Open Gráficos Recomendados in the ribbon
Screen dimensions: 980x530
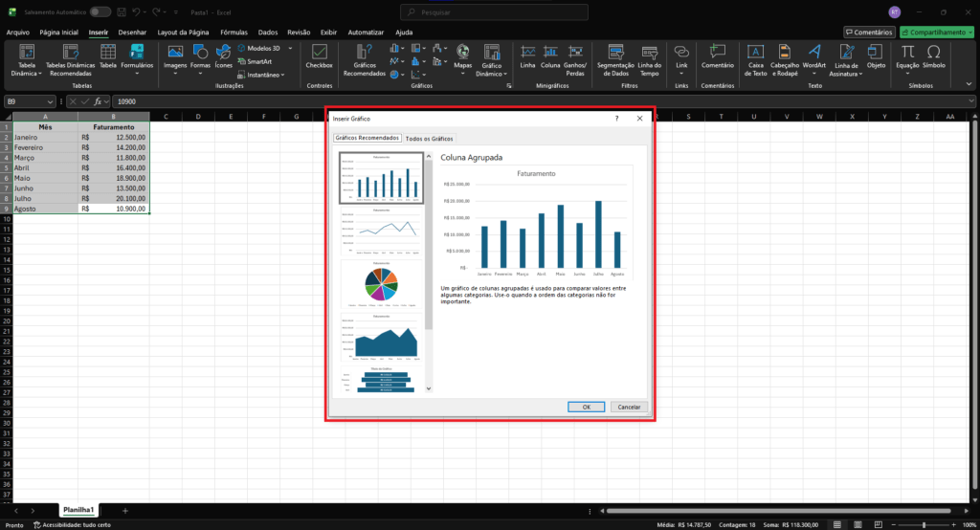tap(365, 60)
